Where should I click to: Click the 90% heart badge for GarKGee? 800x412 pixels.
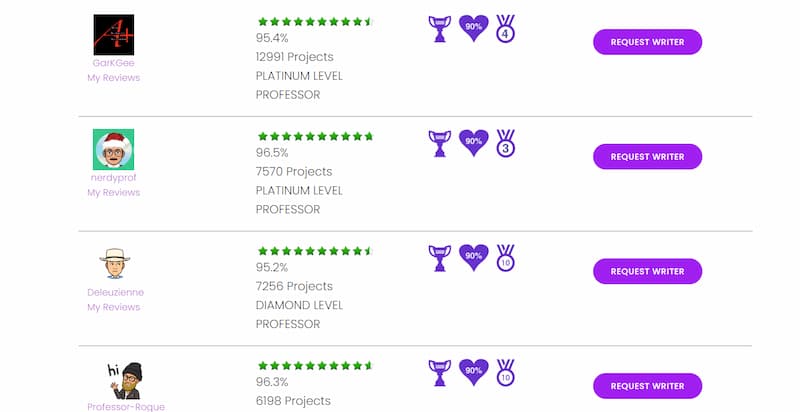[x=473, y=28]
